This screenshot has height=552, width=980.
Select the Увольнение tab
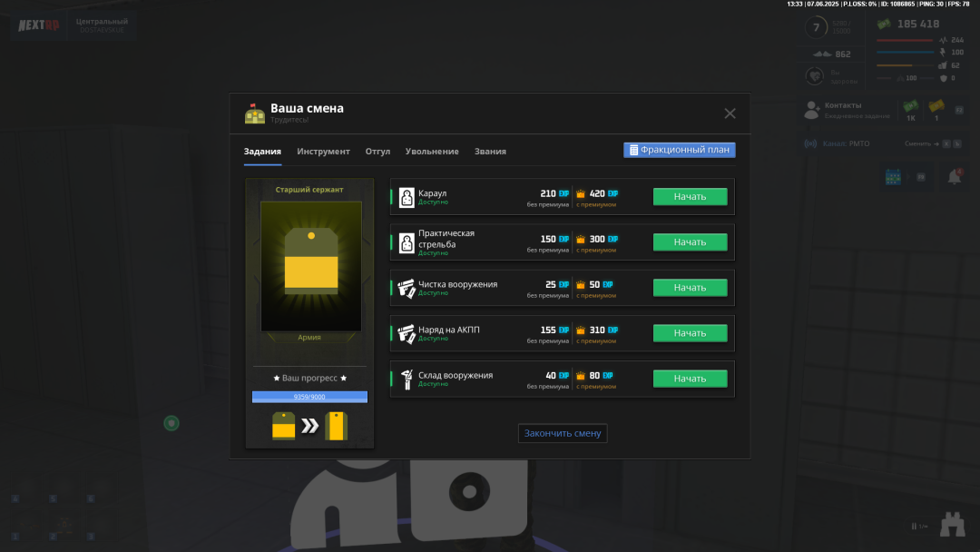[432, 152]
